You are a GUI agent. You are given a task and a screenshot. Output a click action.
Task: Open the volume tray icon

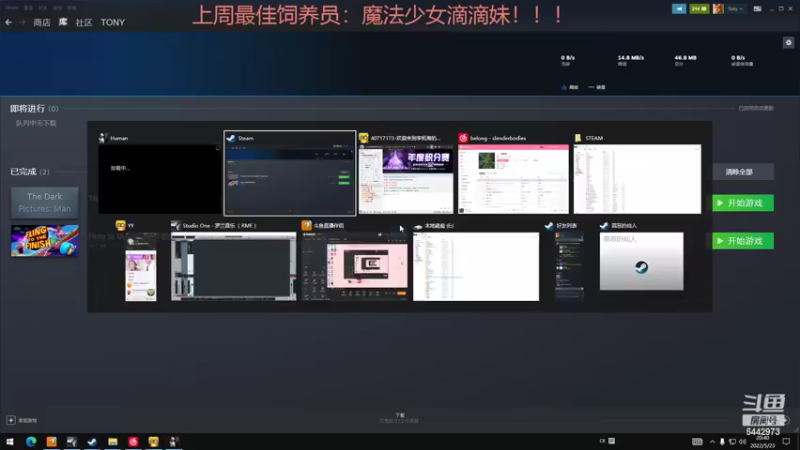(x=743, y=442)
